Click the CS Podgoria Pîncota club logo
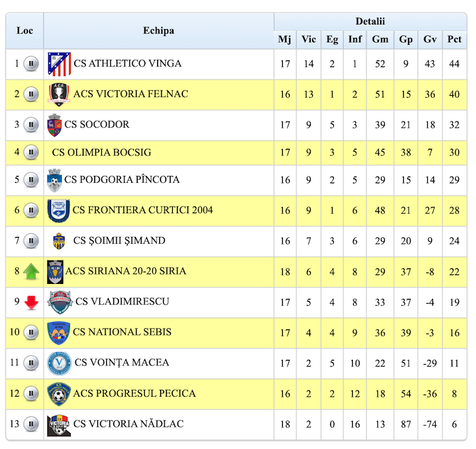476x449 pixels. (x=54, y=180)
